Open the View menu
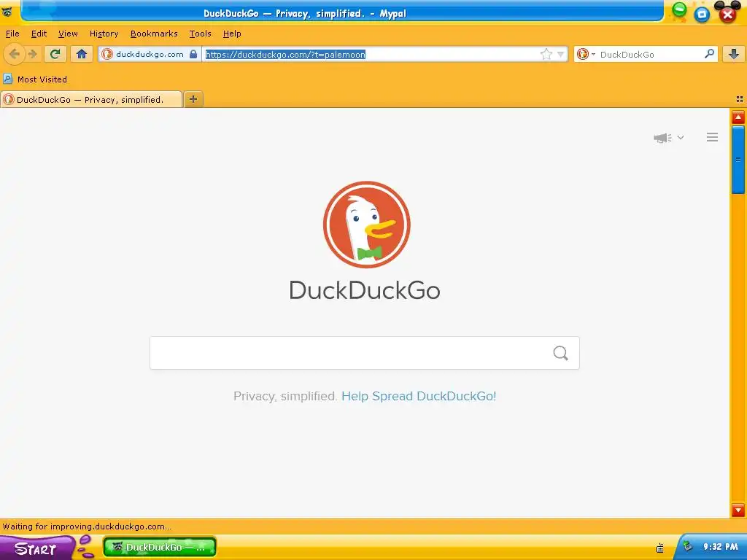Screen dimensions: 747x560 [x=68, y=34]
